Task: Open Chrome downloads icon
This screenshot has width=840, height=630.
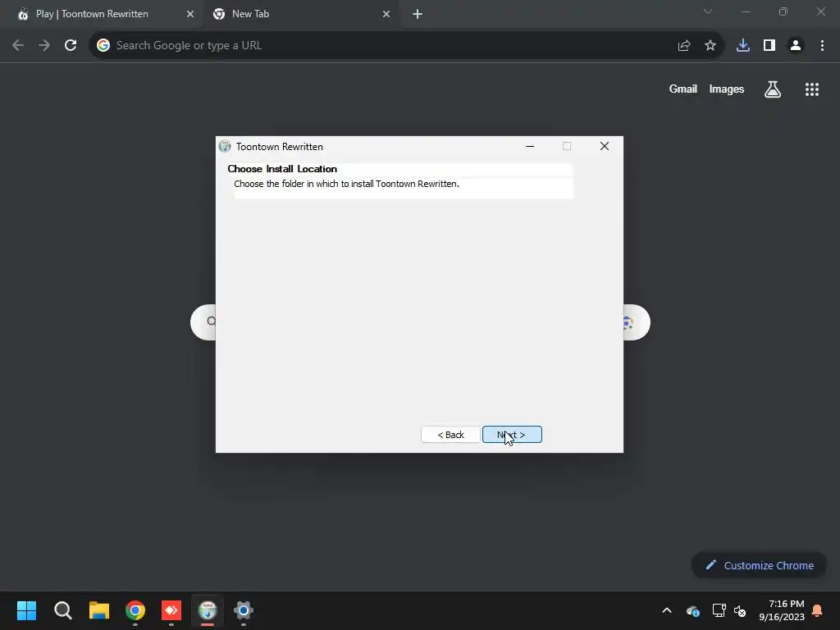Action: point(743,46)
